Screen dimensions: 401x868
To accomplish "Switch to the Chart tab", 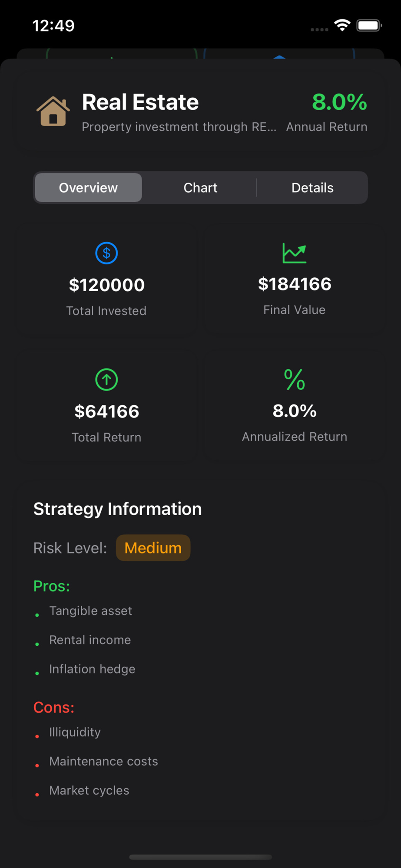I will click(200, 187).
